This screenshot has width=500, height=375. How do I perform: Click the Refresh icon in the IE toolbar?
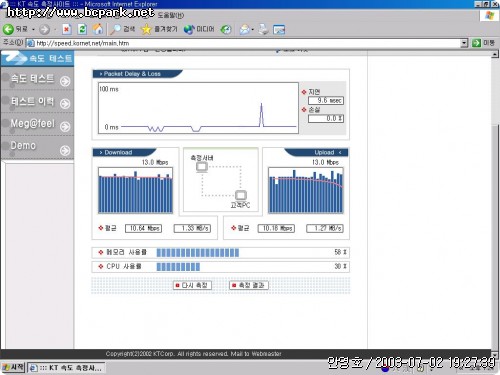click(x=82, y=29)
